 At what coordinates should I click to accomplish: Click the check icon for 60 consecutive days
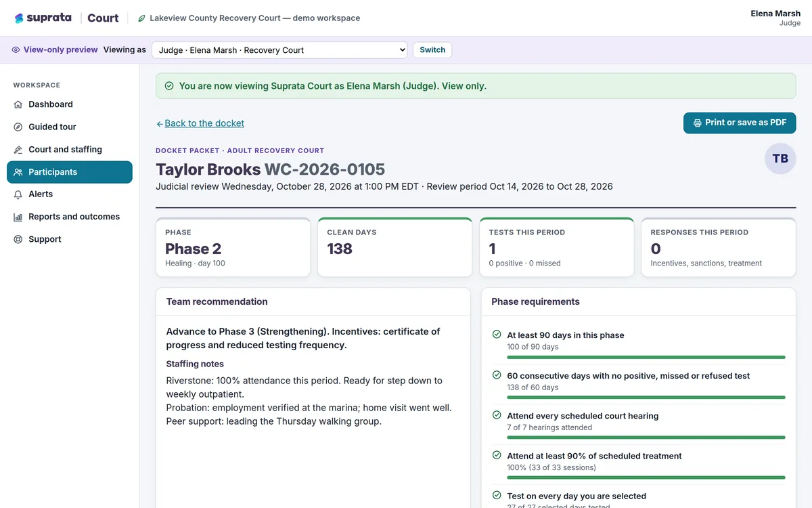[x=497, y=375]
